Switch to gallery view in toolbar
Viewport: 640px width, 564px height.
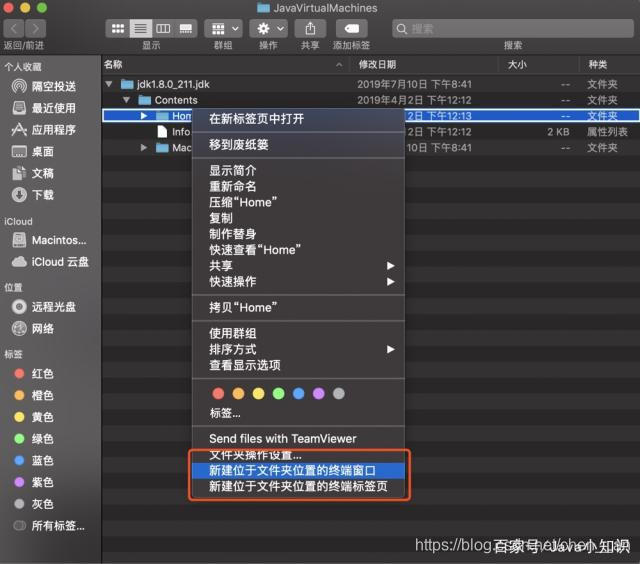pyautogui.click(x=186, y=29)
